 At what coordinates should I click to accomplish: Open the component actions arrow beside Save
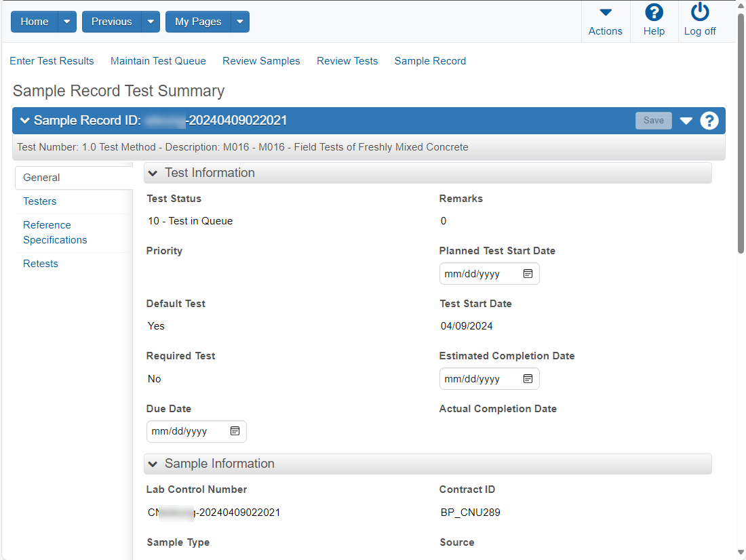pos(686,121)
